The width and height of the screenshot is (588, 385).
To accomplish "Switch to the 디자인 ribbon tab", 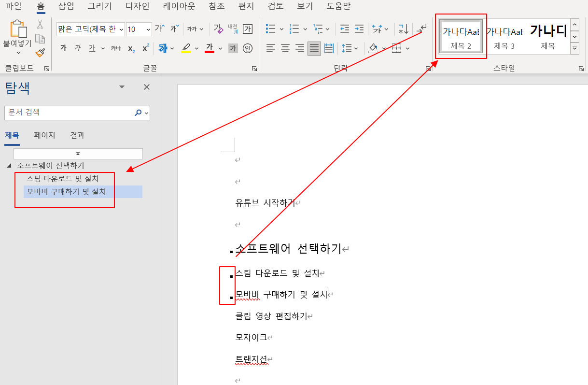I will pos(137,6).
